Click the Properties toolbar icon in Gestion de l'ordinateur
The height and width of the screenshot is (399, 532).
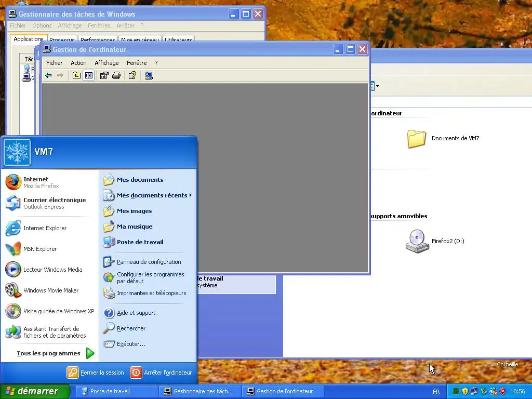[104, 75]
